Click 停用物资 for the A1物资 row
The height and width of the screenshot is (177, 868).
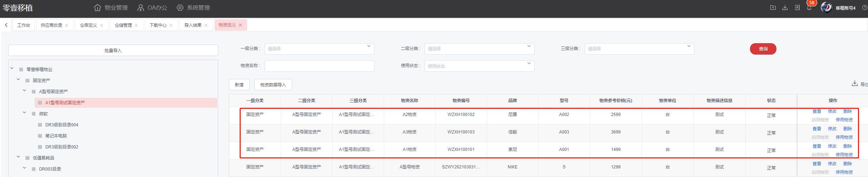[x=844, y=155]
